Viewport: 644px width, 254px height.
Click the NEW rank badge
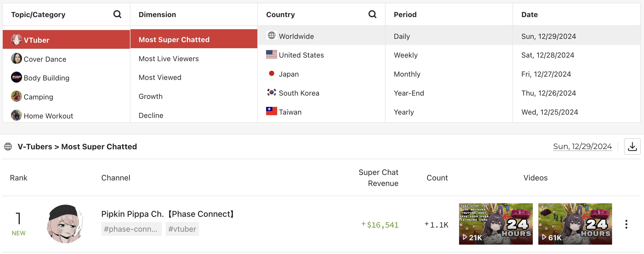click(19, 233)
